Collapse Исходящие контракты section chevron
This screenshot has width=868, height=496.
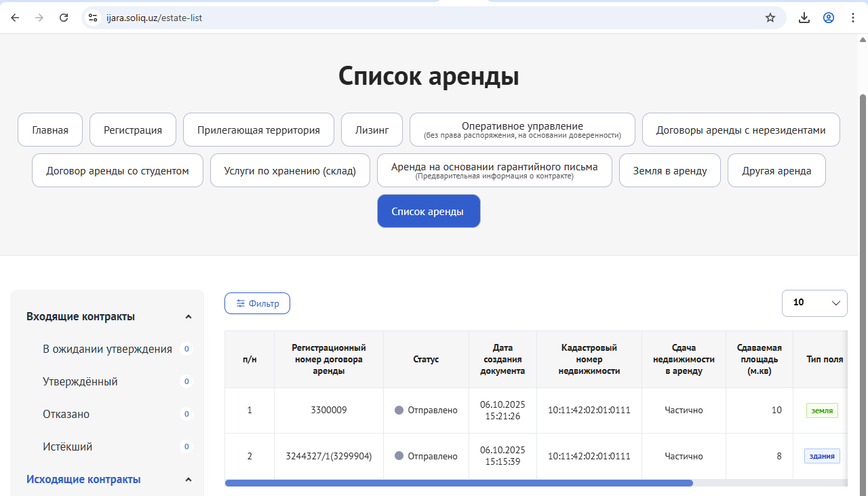[x=189, y=480]
